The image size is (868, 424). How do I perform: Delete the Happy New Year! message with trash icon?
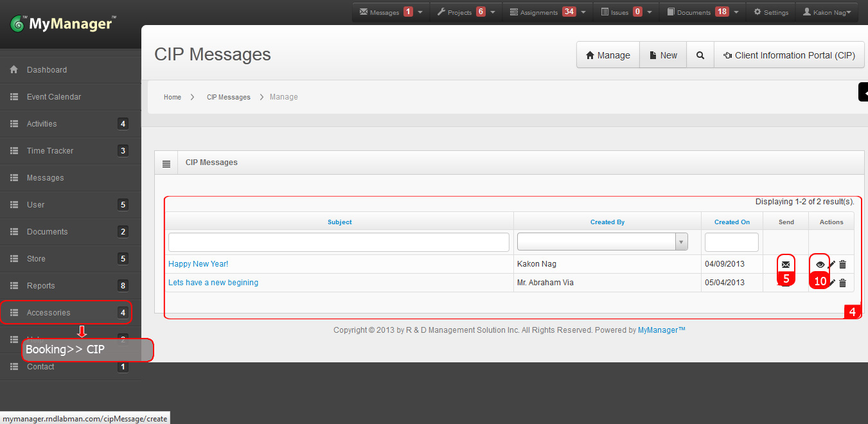pos(843,264)
